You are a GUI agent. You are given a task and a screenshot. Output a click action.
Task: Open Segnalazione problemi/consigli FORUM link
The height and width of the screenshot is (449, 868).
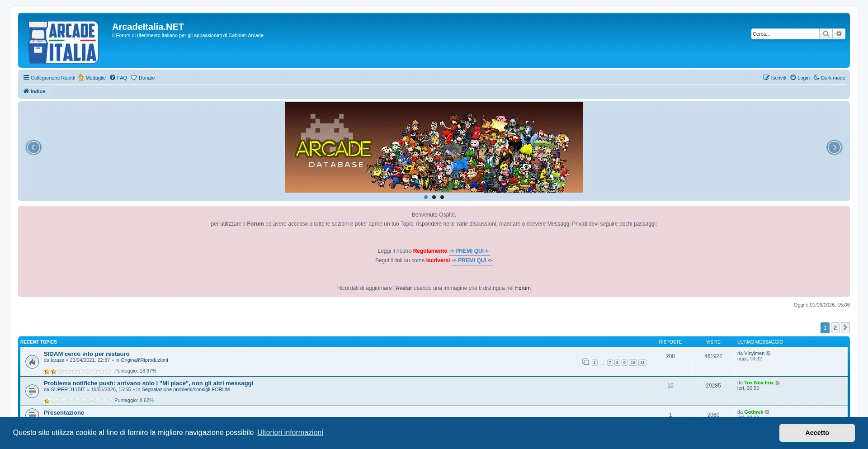click(x=186, y=390)
